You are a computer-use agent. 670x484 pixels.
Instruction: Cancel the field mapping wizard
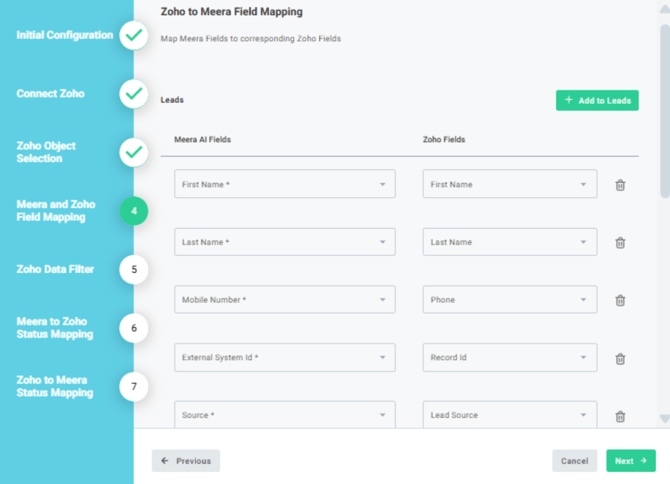[x=574, y=461]
